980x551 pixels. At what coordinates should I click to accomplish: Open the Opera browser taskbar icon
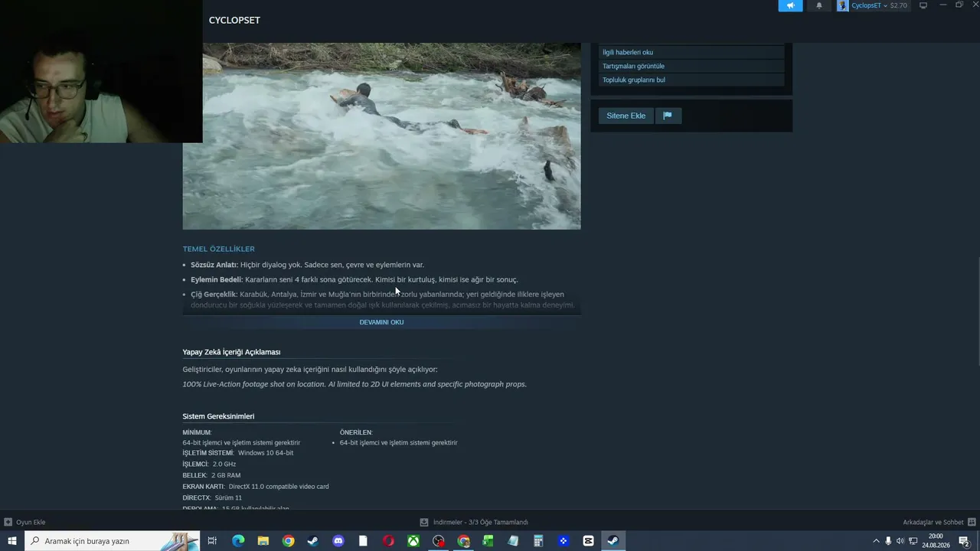[x=388, y=541]
